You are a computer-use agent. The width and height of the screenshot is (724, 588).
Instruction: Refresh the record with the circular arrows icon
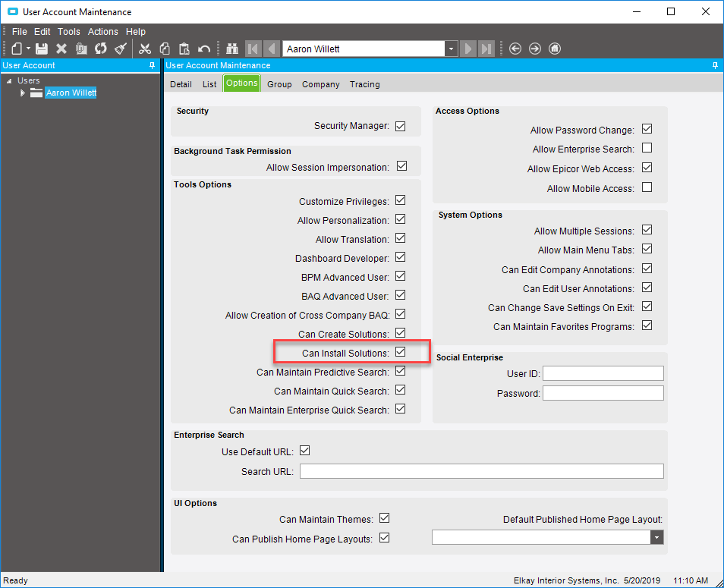point(101,49)
